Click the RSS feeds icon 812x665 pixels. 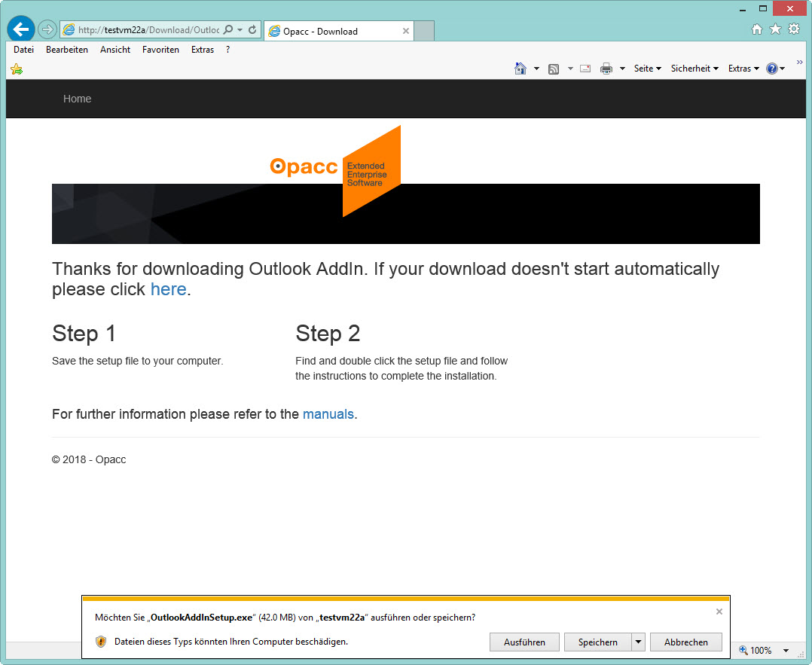(x=554, y=69)
